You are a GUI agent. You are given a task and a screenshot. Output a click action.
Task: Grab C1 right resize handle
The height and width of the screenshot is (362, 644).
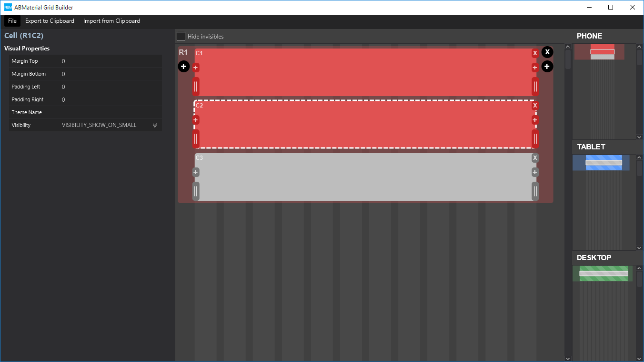pos(535,86)
